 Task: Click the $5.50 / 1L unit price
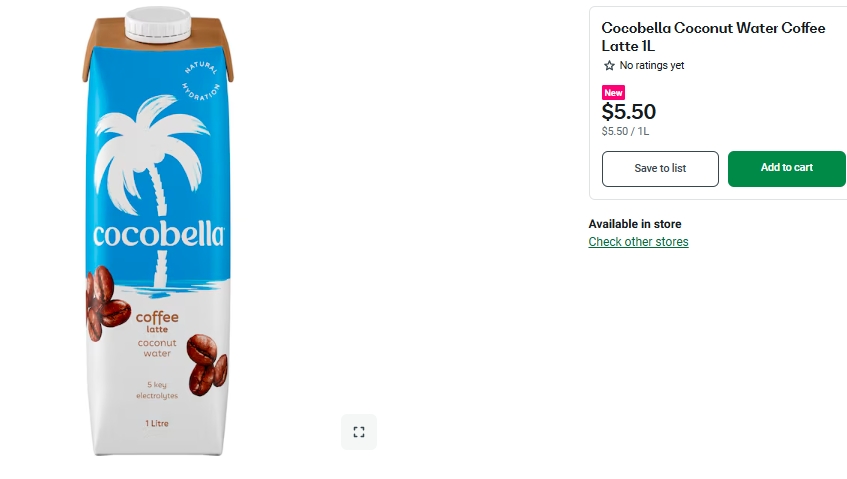tap(625, 131)
